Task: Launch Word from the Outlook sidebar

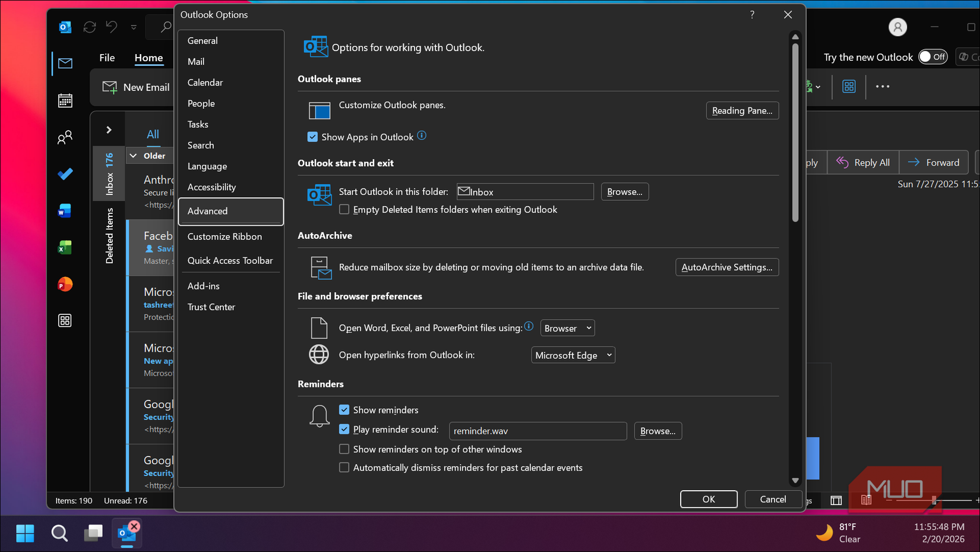Action: tap(65, 210)
